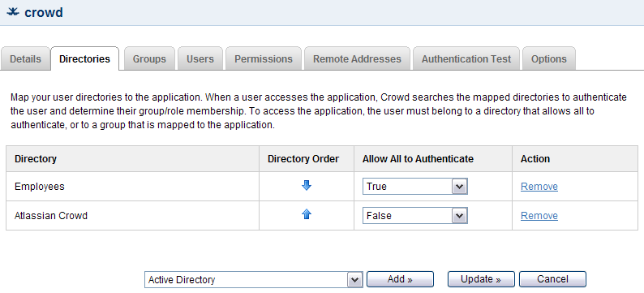The image size is (644, 293).
Task: Open the Remote Addresses tab
Action: (357, 58)
